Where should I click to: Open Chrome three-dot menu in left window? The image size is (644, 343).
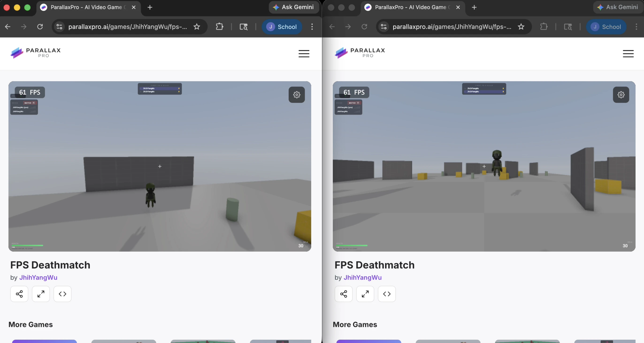coord(312,27)
